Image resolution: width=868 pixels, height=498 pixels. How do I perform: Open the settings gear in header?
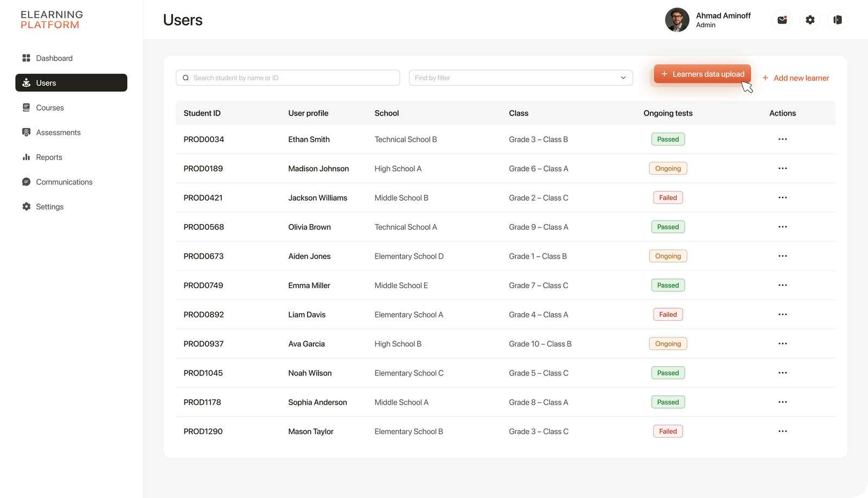(x=810, y=20)
